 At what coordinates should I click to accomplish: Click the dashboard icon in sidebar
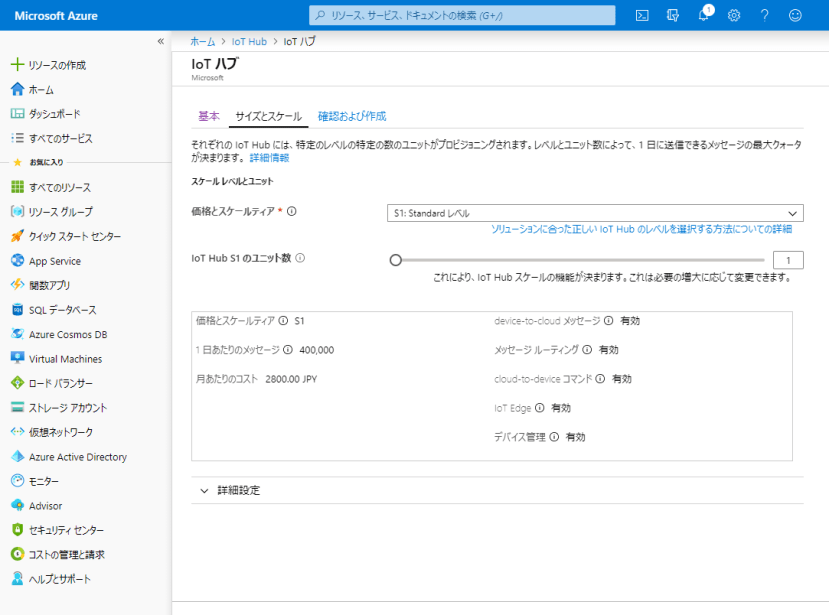(17, 114)
